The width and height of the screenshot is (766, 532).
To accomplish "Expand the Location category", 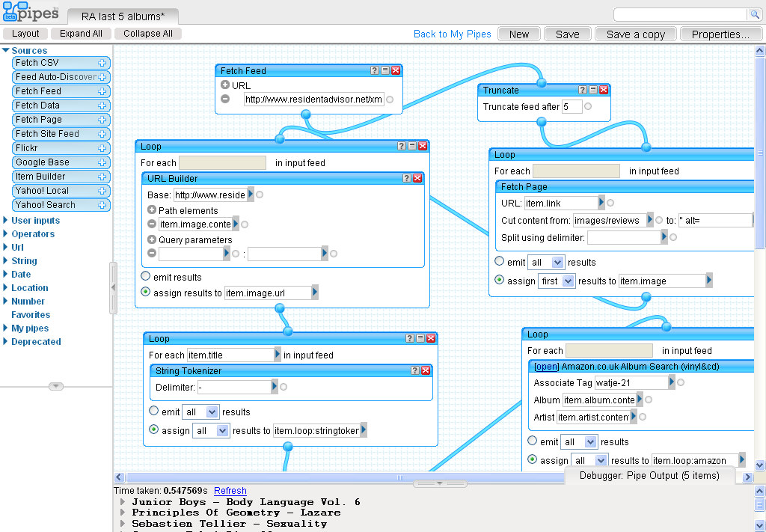I will tap(5, 287).
